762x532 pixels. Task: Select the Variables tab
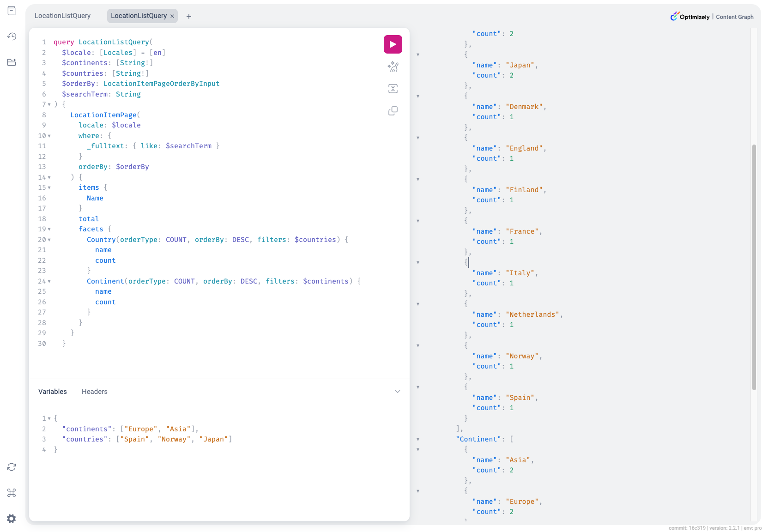pos(52,392)
